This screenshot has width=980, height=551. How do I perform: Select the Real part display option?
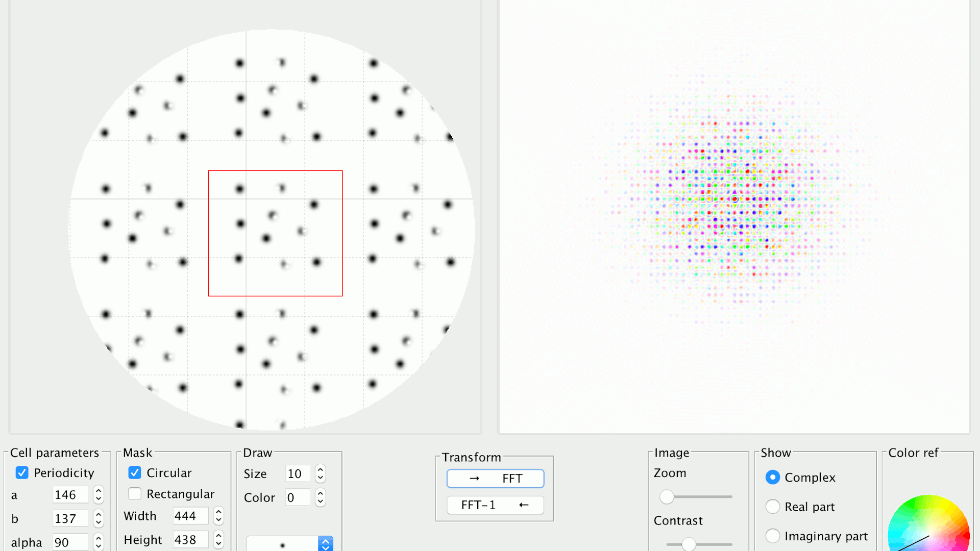coord(773,507)
